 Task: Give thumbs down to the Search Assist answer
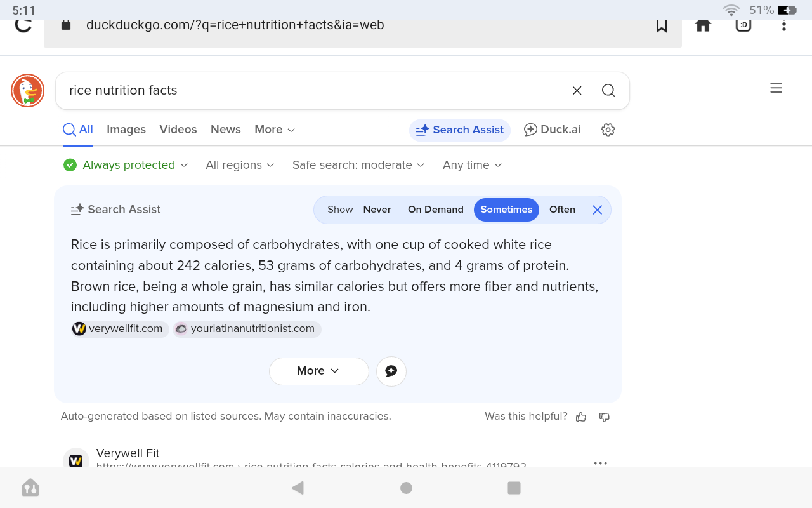click(x=605, y=417)
